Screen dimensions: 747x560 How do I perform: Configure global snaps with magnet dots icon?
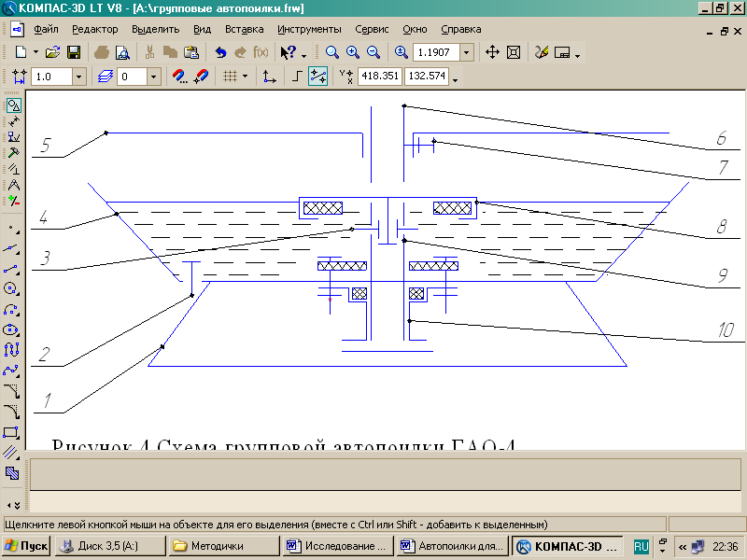click(179, 77)
